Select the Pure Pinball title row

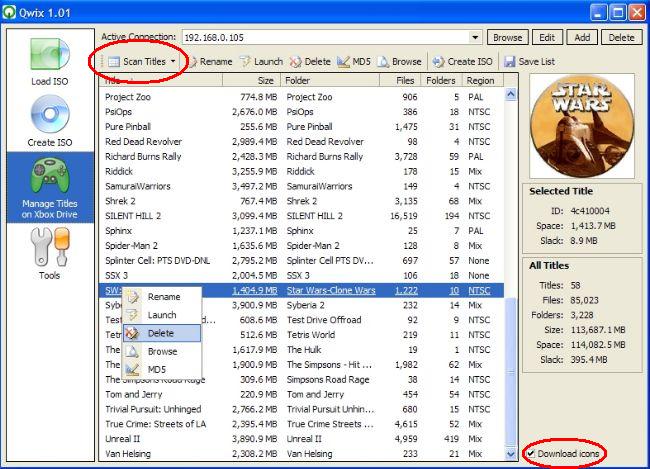301,127
